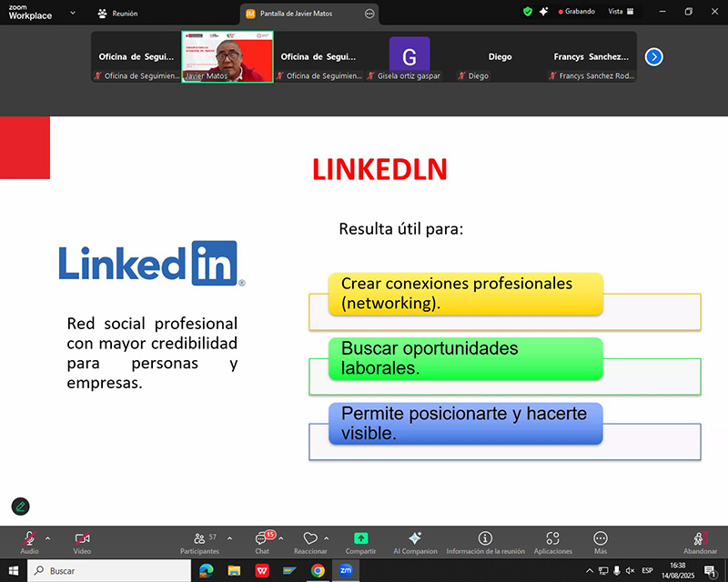Image resolution: width=728 pixels, height=582 pixels.
Task: Click the Zoom Workplace logo
Action: (30, 13)
